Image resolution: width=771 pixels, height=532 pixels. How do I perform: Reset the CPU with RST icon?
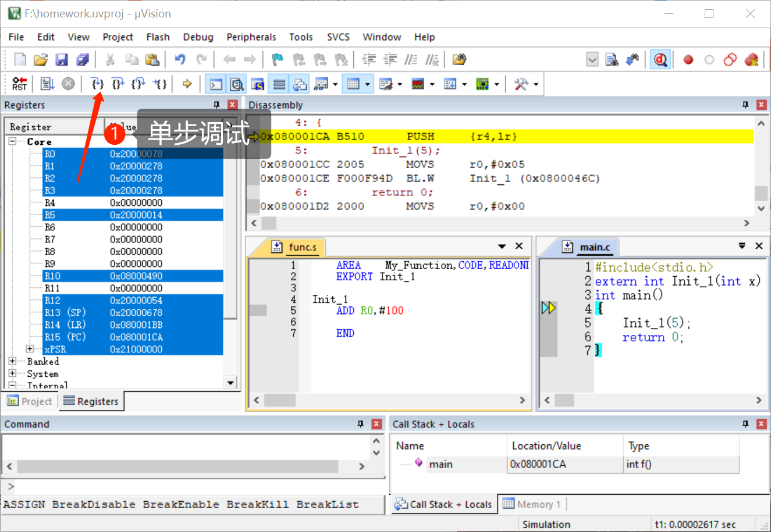(x=19, y=84)
